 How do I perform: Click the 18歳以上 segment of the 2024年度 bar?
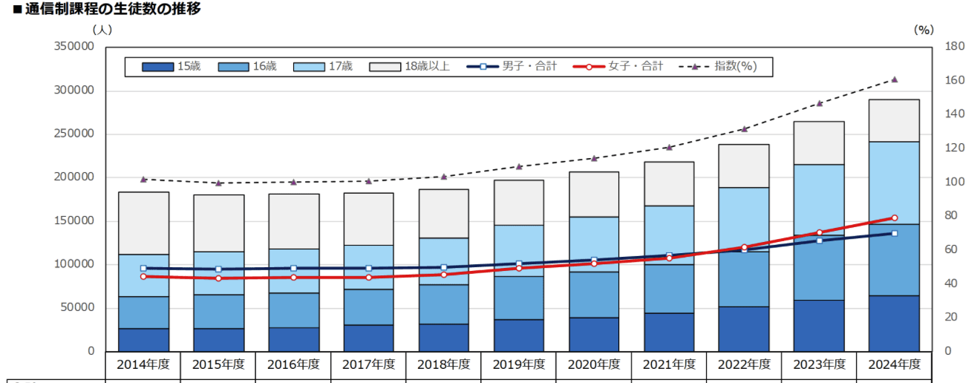point(894,120)
